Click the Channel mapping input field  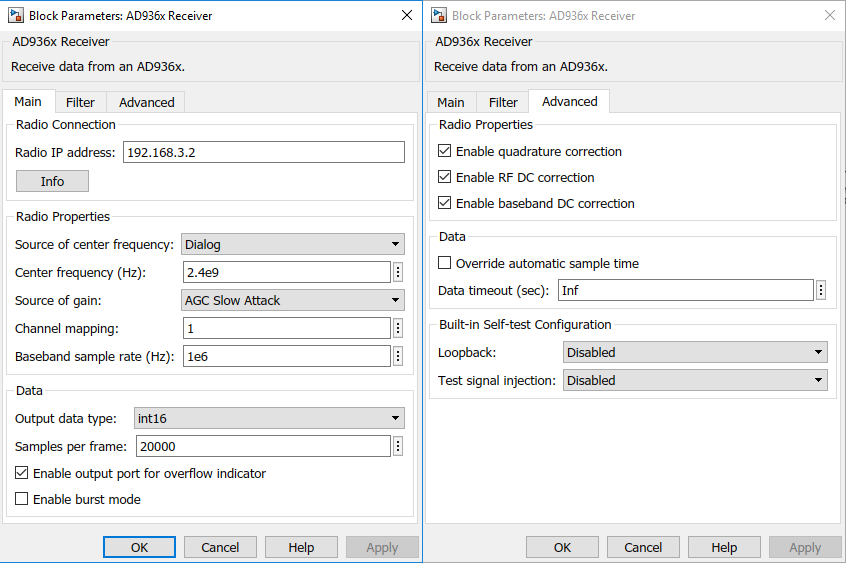[286, 328]
